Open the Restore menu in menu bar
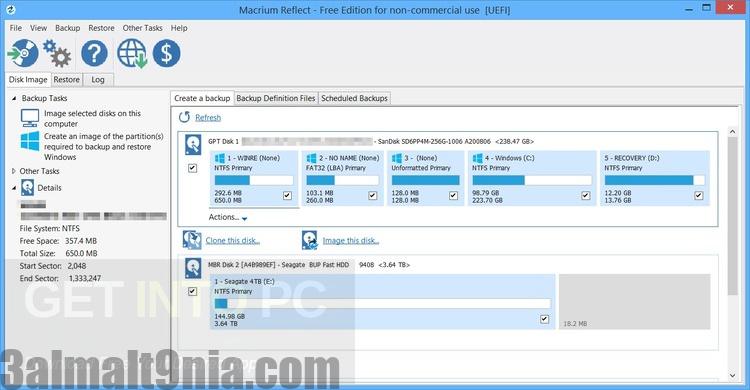The width and height of the screenshot is (750, 390). pyautogui.click(x=101, y=28)
